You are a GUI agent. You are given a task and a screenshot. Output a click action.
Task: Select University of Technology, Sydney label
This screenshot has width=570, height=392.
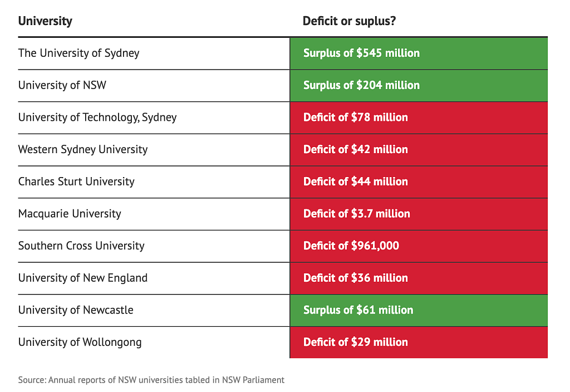click(x=97, y=117)
